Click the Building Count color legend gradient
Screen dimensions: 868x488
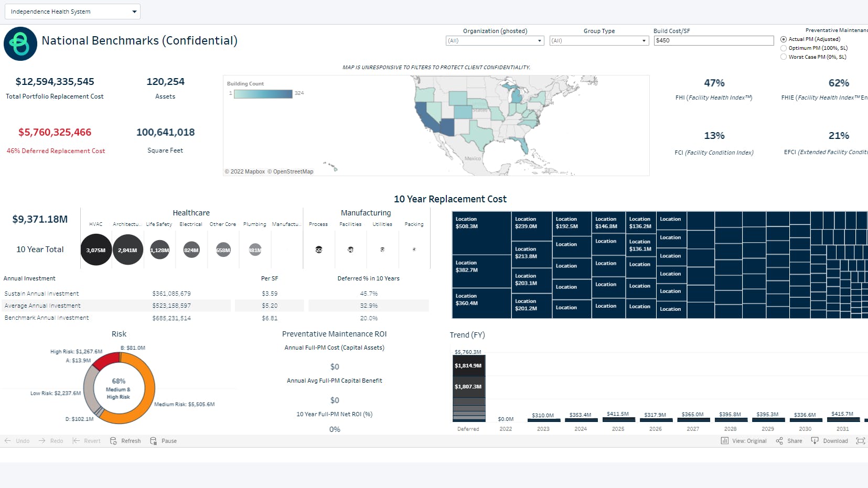coord(263,94)
